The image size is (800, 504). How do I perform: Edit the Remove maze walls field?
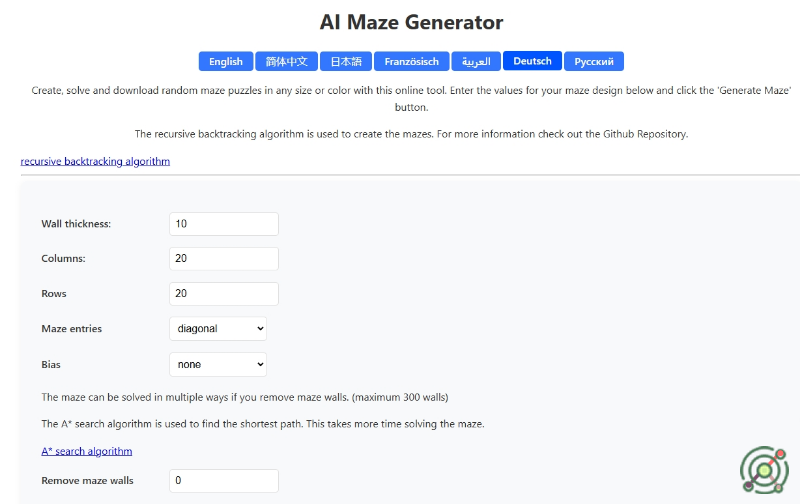tap(224, 481)
